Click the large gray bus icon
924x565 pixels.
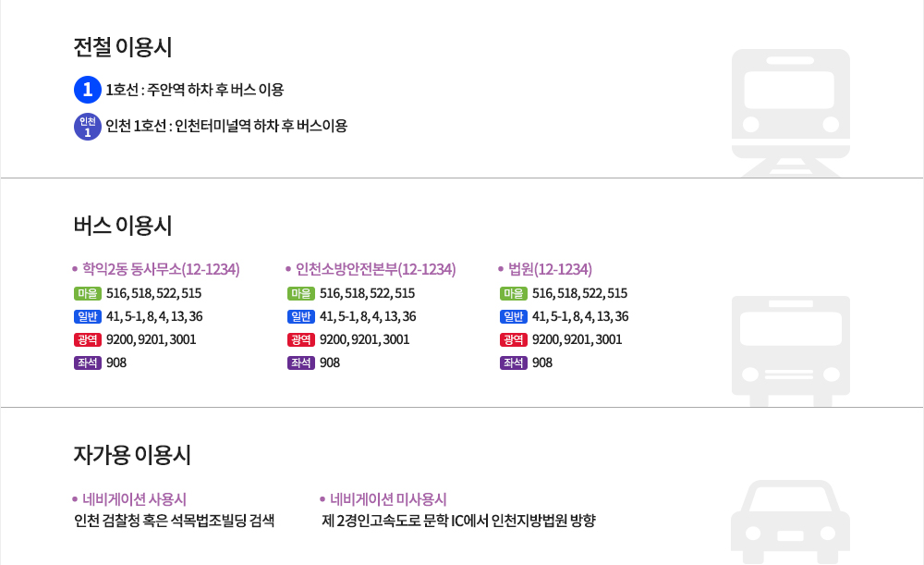point(790,344)
